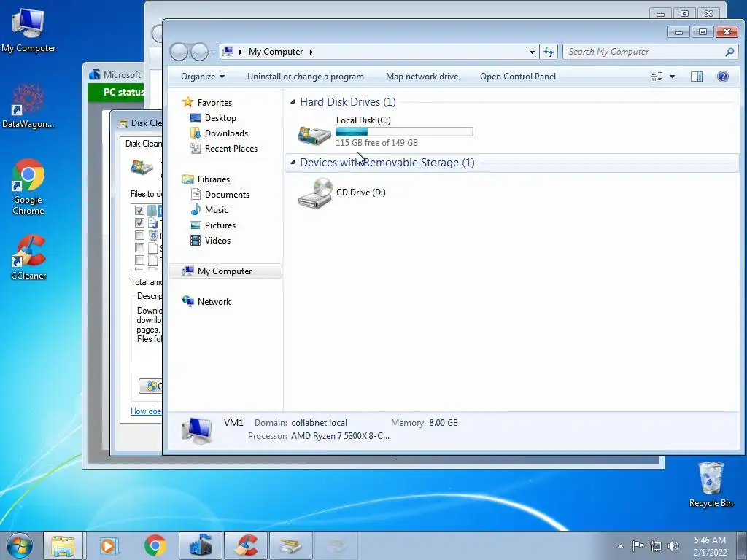This screenshot has height=560, width=747.
Task: Open My Computer desktop shortcut
Action: [28, 31]
